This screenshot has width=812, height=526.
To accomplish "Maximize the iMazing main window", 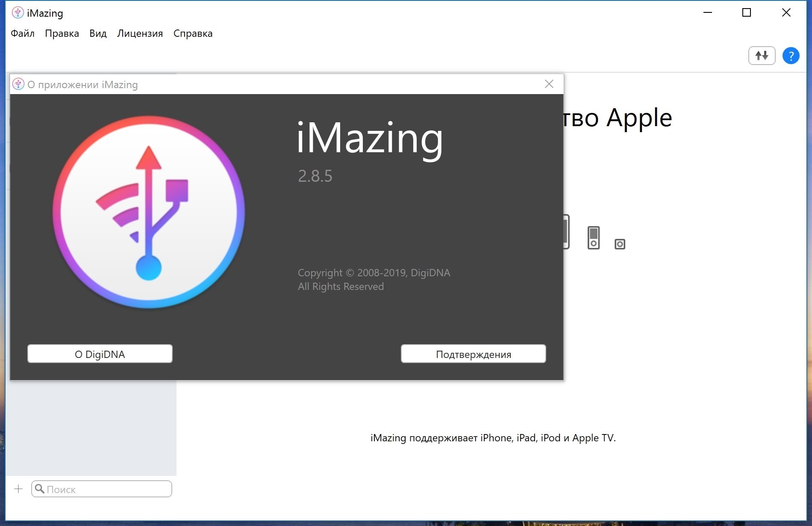I will click(747, 13).
